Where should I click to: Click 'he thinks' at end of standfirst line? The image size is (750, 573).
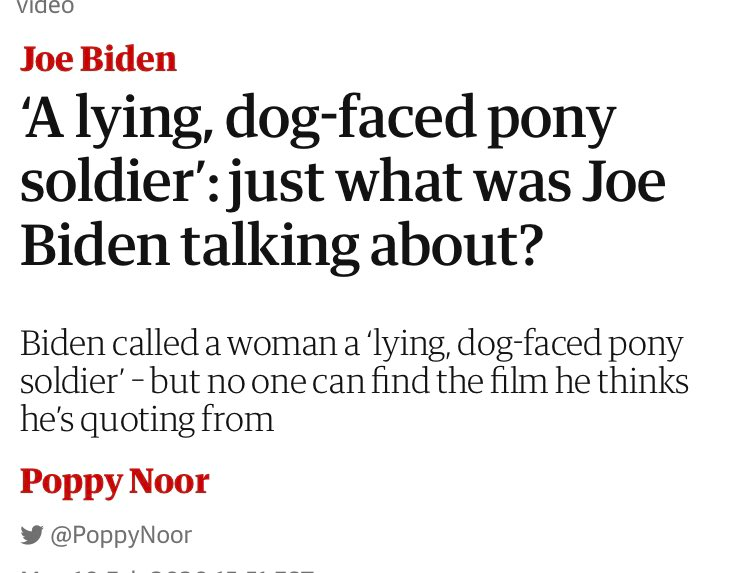pos(622,381)
